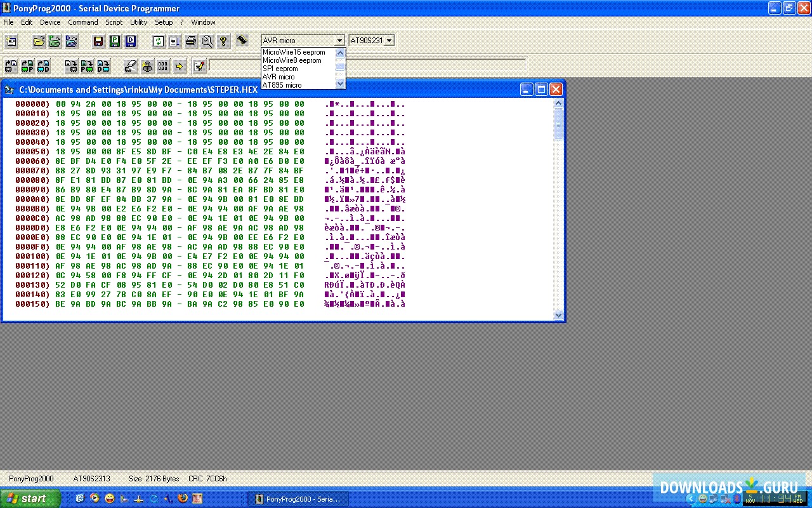
Task: Choose MicroWire8 eeprom from the list
Action: click(298, 60)
